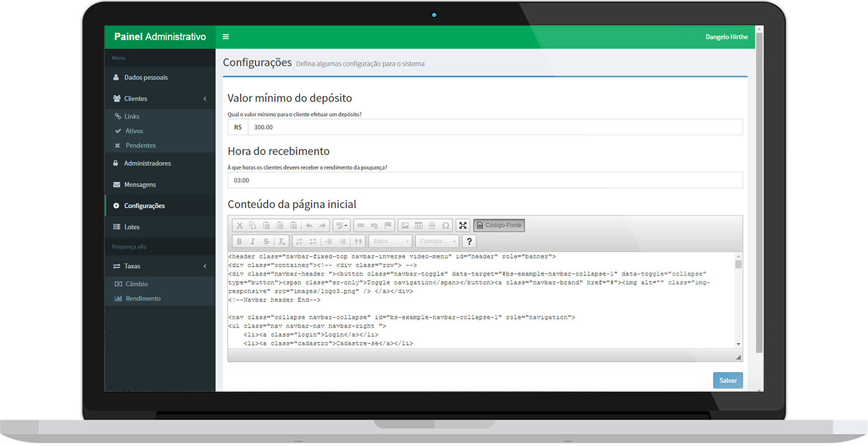Screen dimensions: 868x446
Task: Click the insert Link chain icon
Action: (361, 225)
